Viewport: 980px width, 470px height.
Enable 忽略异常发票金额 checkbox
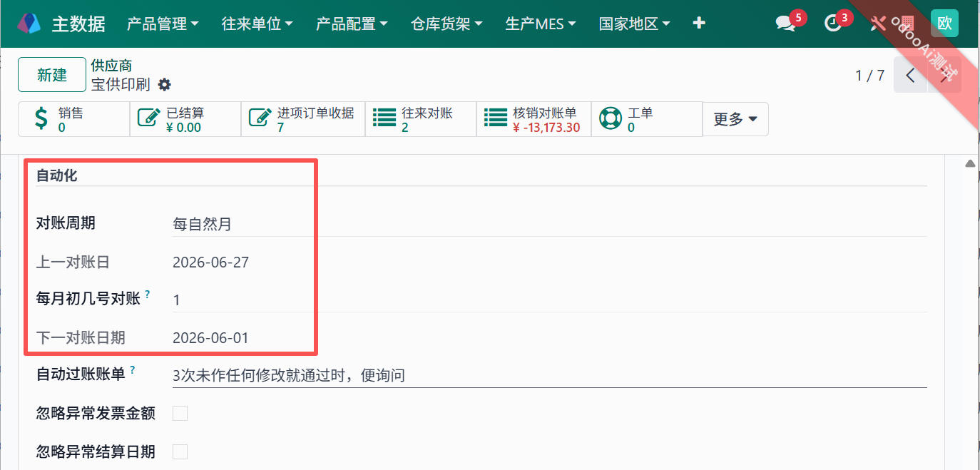[180, 413]
